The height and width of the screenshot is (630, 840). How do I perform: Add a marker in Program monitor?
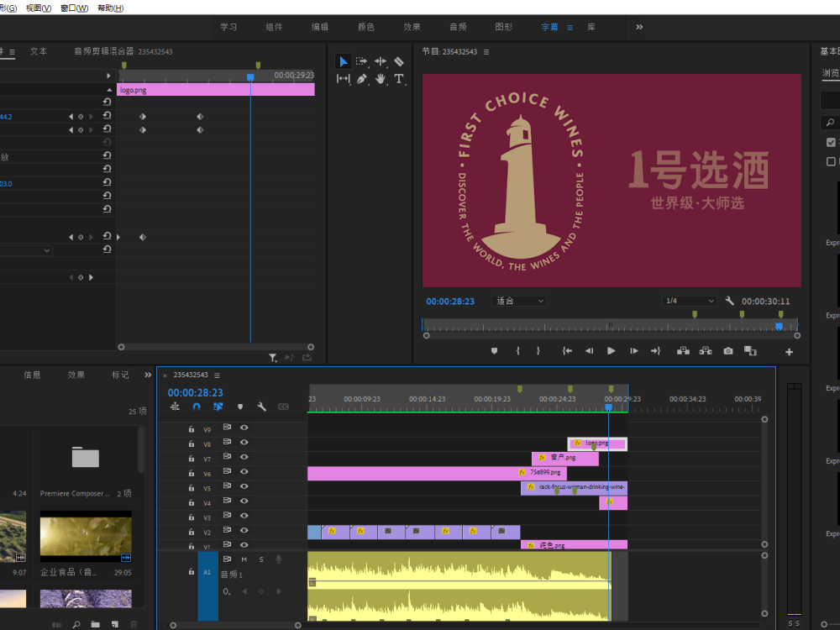tap(494, 351)
